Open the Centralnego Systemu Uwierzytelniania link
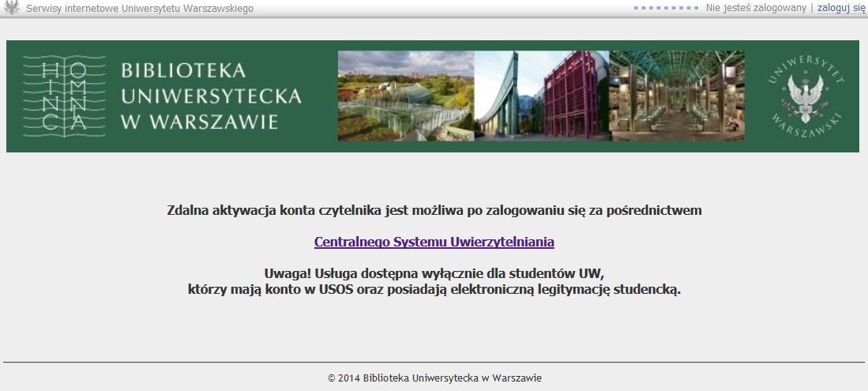The height and width of the screenshot is (391, 868). [434, 242]
